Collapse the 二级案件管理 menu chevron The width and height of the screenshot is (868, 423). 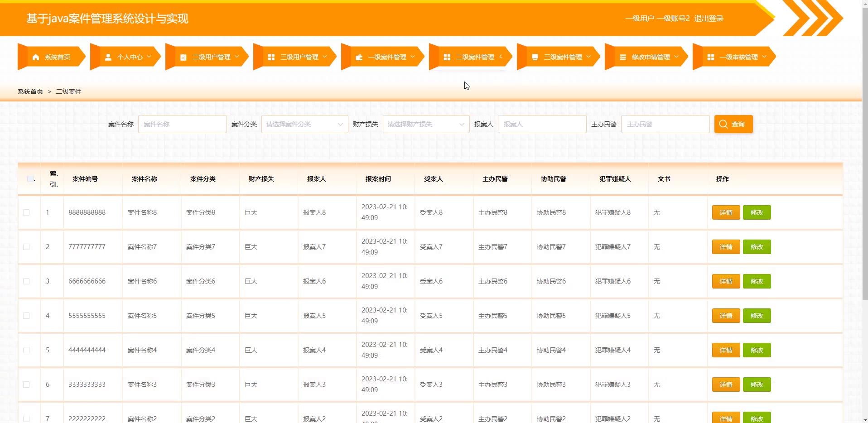click(501, 57)
